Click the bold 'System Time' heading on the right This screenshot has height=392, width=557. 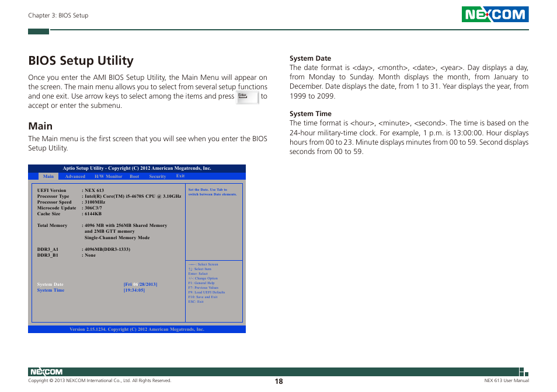(x=311, y=114)
